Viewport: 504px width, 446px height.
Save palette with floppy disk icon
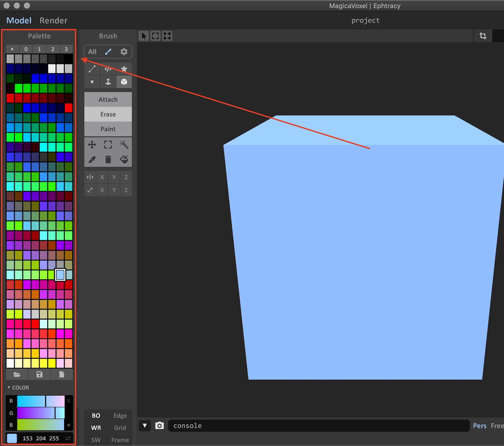tap(39, 374)
